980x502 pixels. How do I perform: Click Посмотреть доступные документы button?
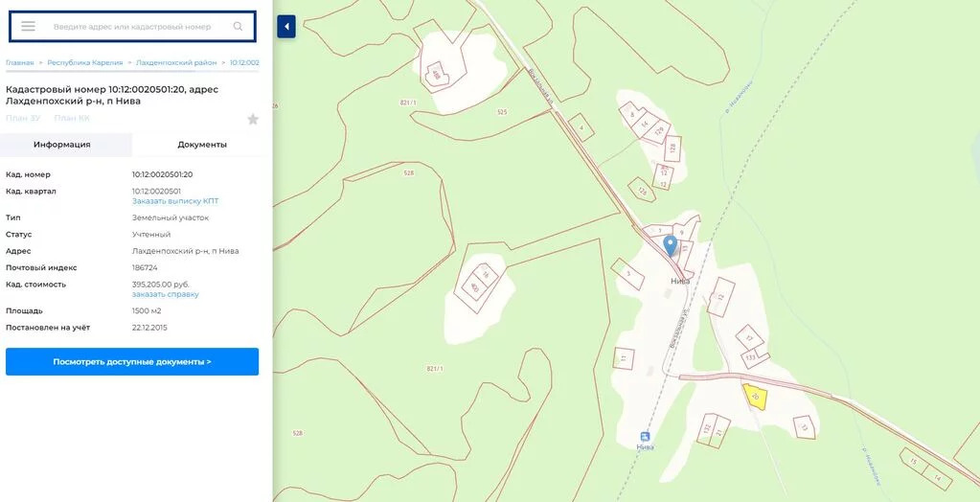point(132,362)
